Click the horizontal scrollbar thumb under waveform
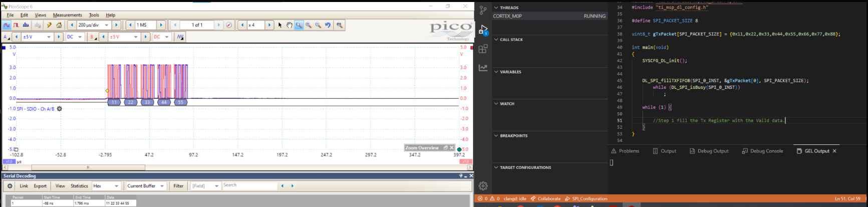Viewport: 868px width, 207px height. (x=88, y=167)
